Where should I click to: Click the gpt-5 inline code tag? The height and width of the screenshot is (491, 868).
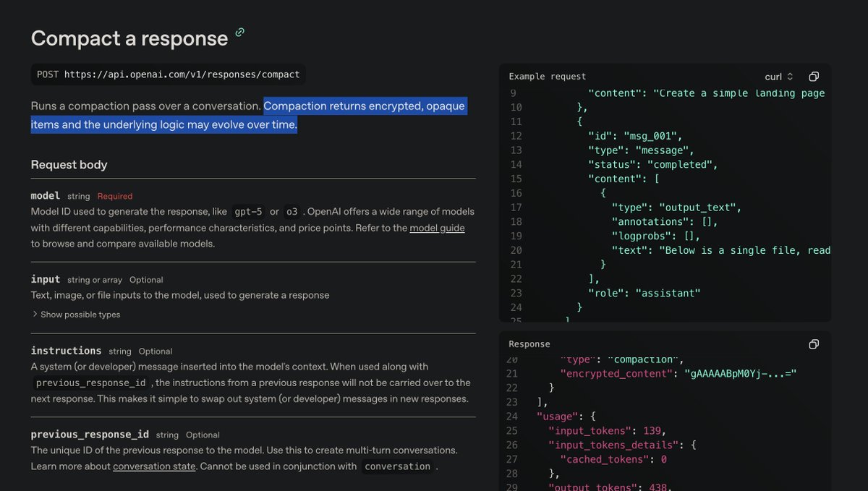point(248,212)
